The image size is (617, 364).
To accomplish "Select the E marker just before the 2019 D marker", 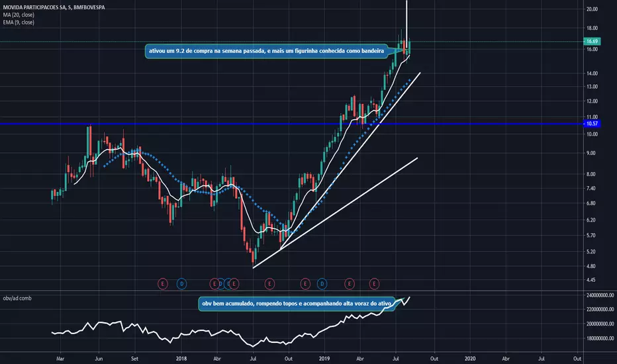I will tap(305, 283).
